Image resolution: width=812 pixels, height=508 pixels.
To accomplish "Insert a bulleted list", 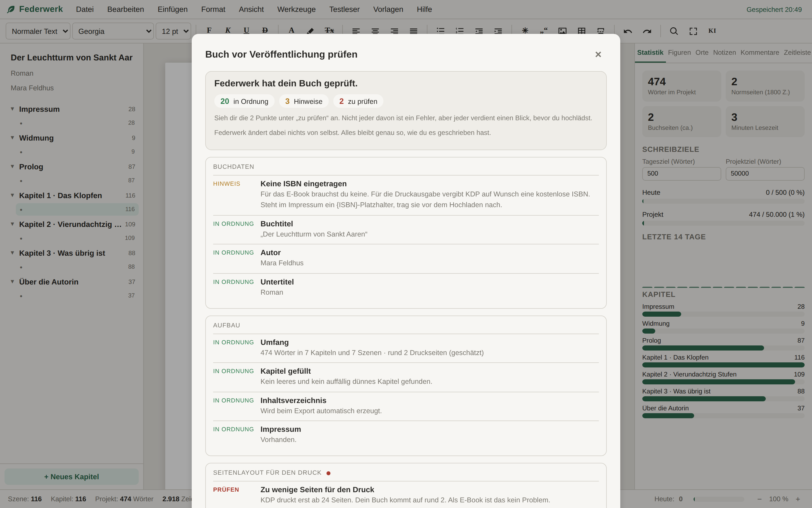I will tap(441, 31).
